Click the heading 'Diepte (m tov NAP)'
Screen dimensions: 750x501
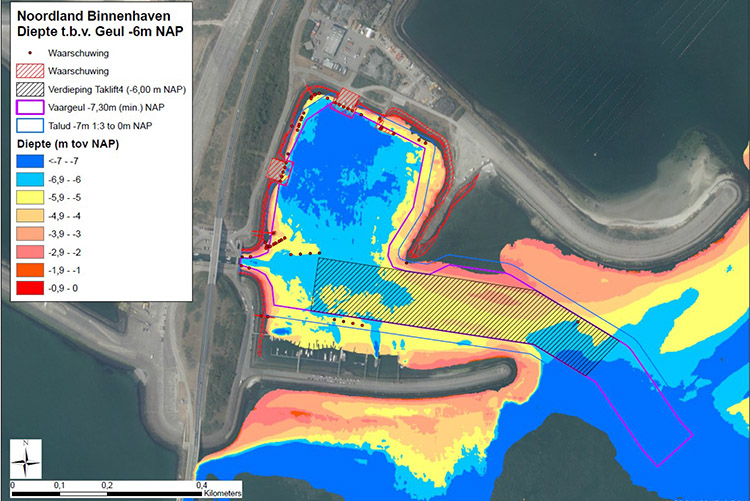pos(68,144)
